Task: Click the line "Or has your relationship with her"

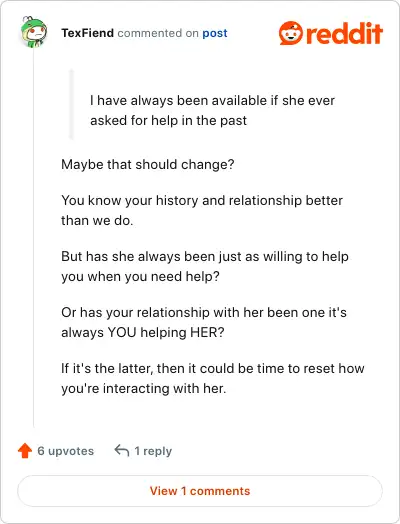Action: point(204,312)
